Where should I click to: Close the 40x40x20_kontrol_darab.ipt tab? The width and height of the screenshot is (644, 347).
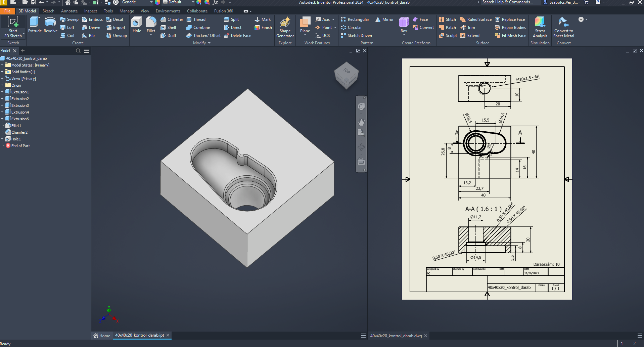pyautogui.click(x=168, y=335)
